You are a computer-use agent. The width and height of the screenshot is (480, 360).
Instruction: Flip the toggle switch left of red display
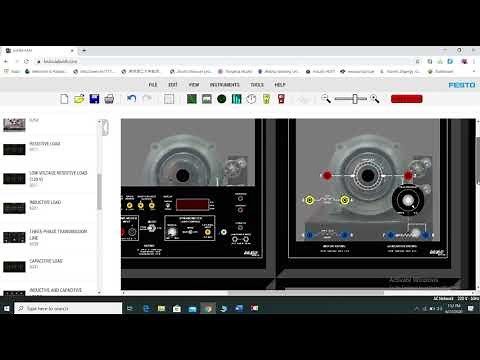point(168,205)
